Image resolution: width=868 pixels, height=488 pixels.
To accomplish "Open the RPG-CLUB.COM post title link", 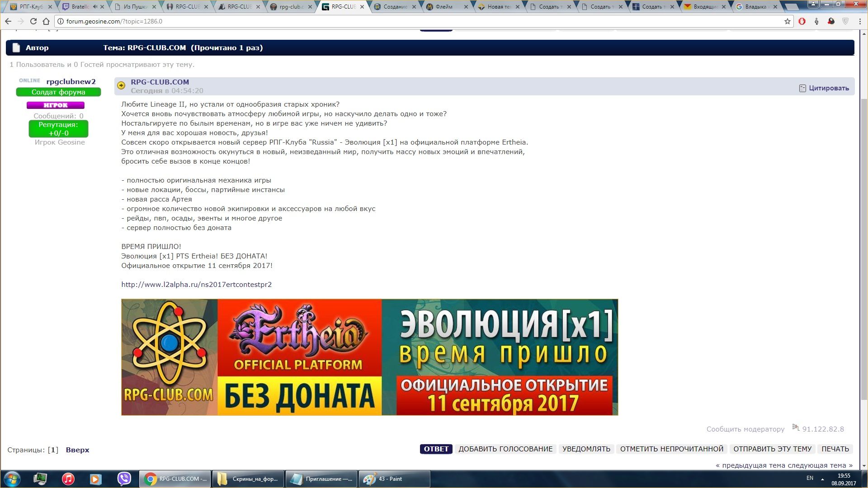I will pos(160,82).
